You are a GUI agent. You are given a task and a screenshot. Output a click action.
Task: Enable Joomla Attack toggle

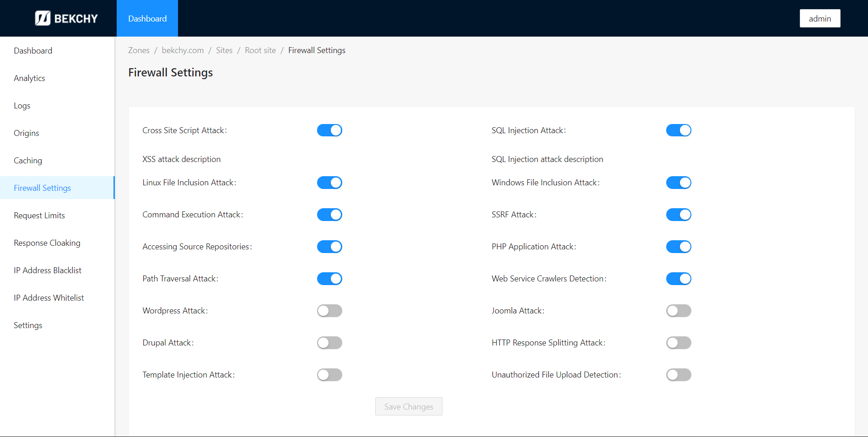pyautogui.click(x=679, y=311)
